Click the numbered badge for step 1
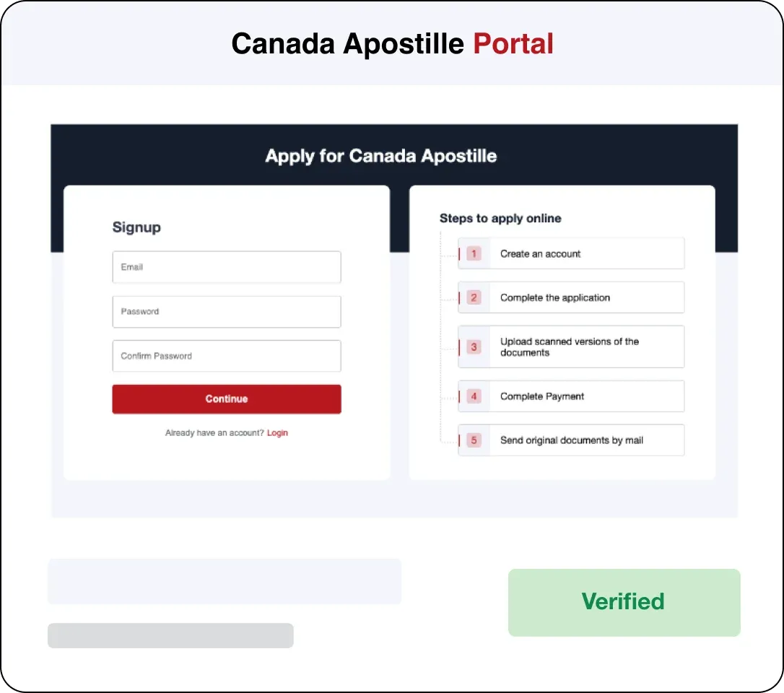Screen dimensions: 784x693 (473, 253)
